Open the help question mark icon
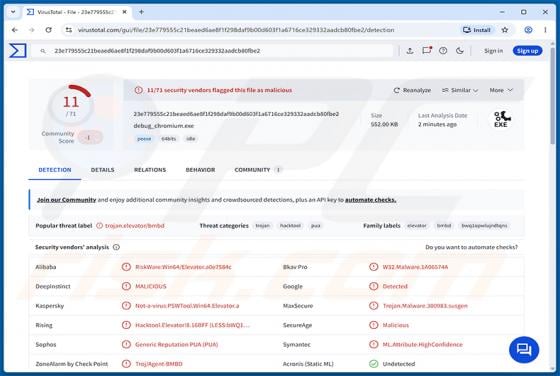The width and height of the screenshot is (560, 376). coord(443,51)
